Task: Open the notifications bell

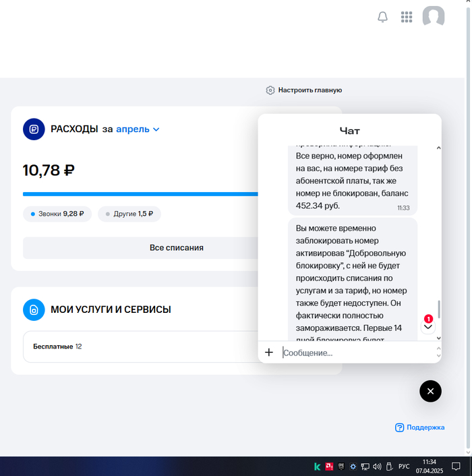Action: coord(382,17)
